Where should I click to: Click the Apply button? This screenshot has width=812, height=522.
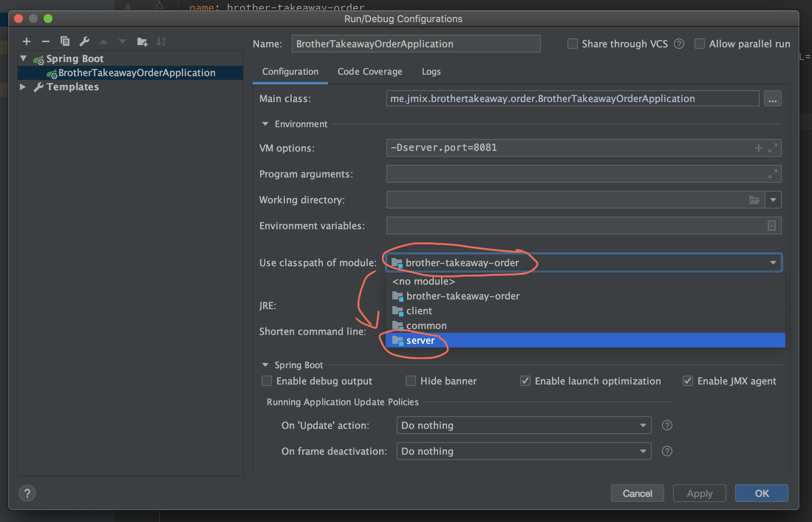tap(699, 493)
